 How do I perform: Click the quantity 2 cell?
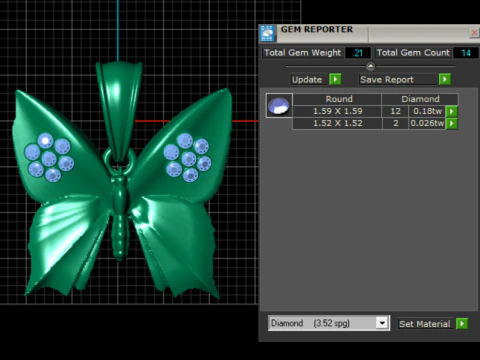395,123
